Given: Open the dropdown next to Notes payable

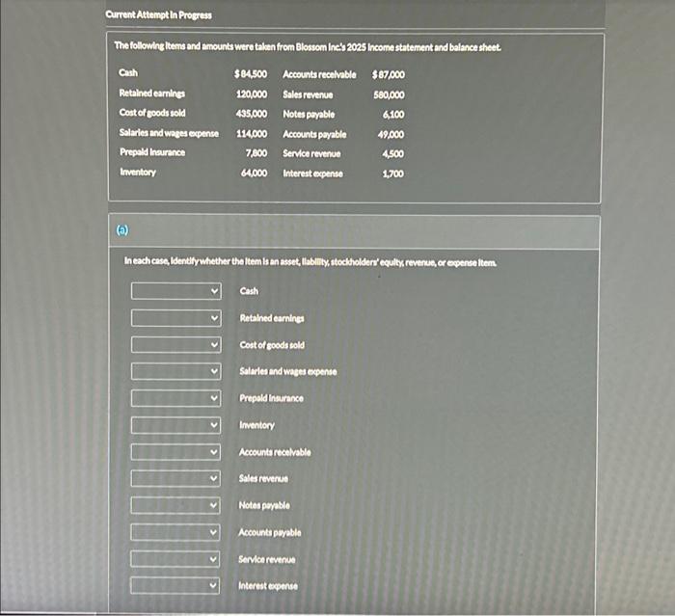Looking at the screenshot, I should [x=175, y=505].
